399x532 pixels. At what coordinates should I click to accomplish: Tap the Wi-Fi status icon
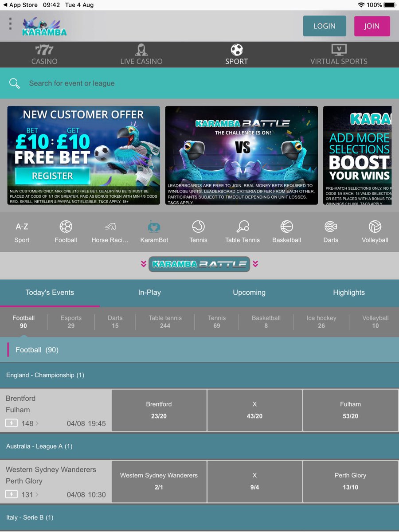361,5
